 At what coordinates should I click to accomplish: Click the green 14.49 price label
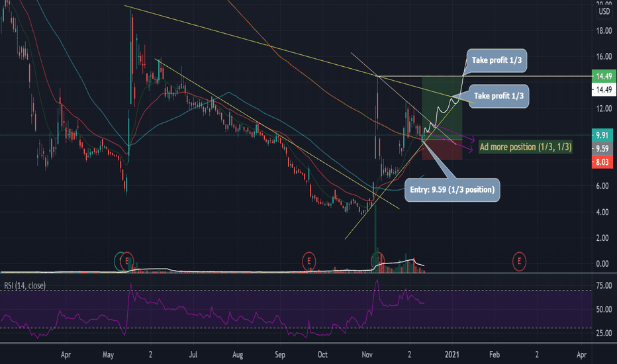point(604,76)
